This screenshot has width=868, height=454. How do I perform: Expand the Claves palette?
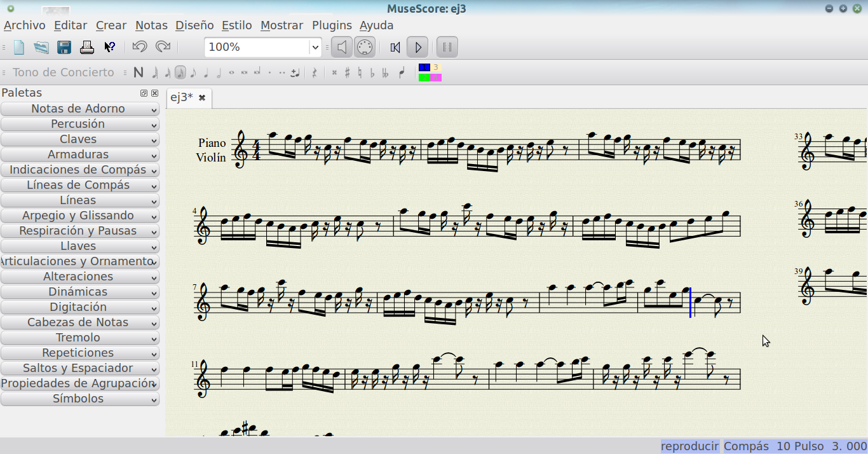79,139
